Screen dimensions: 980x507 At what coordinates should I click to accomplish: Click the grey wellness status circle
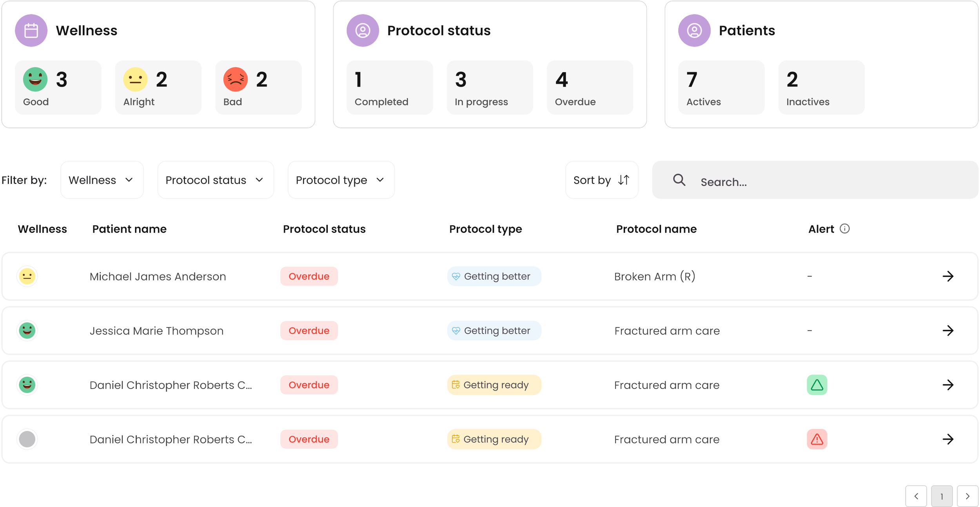pos(27,439)
